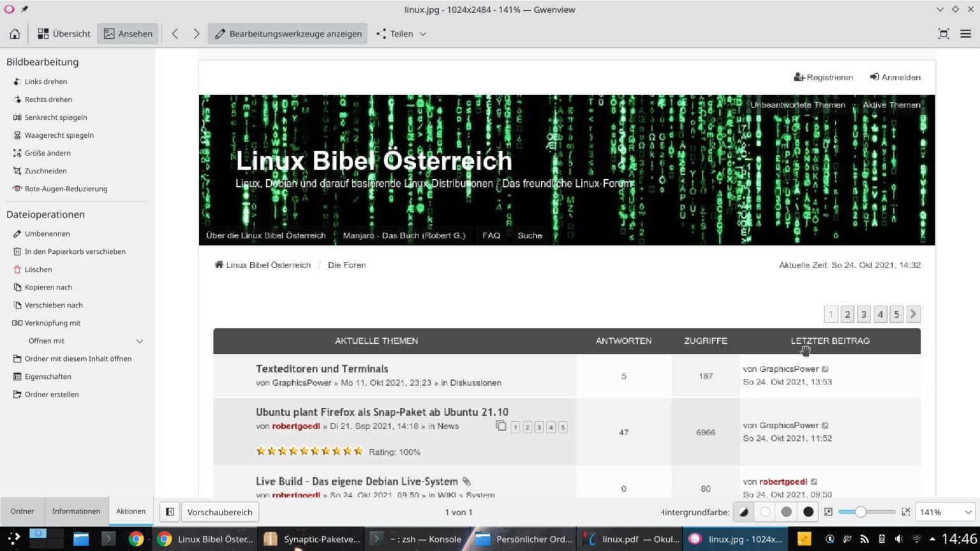Toggle Bearbeitungswerkzeuge anzeigen
The height and width of the screenshot is (551, 980).
(287, 34)
